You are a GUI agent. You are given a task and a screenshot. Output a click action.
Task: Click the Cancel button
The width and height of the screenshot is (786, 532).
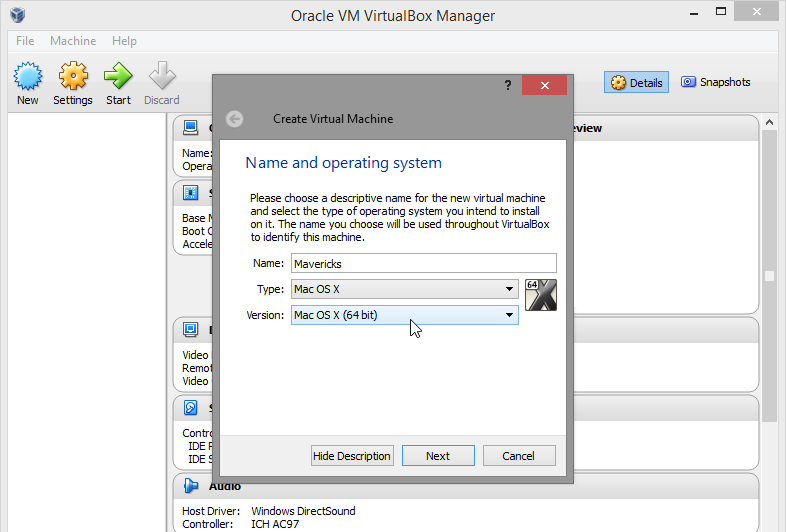[519, 456]
